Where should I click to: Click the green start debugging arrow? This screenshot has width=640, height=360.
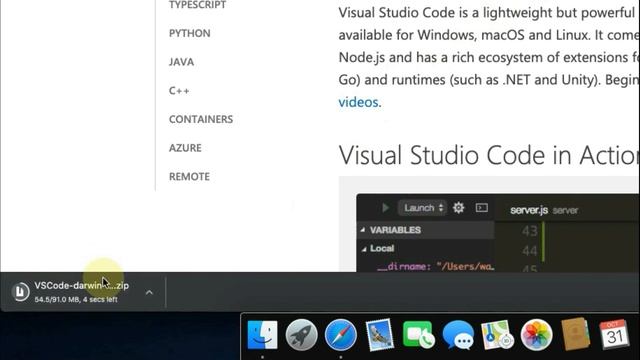pos(386,208)
